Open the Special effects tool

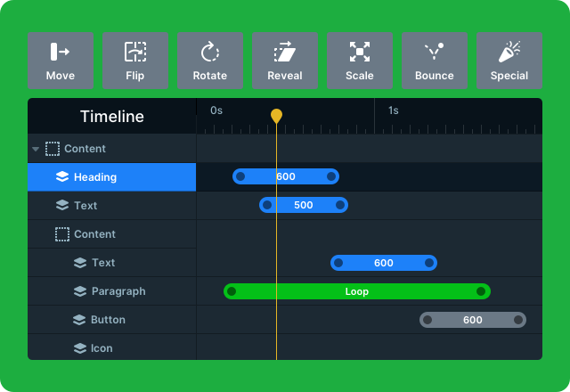point(509,61)
